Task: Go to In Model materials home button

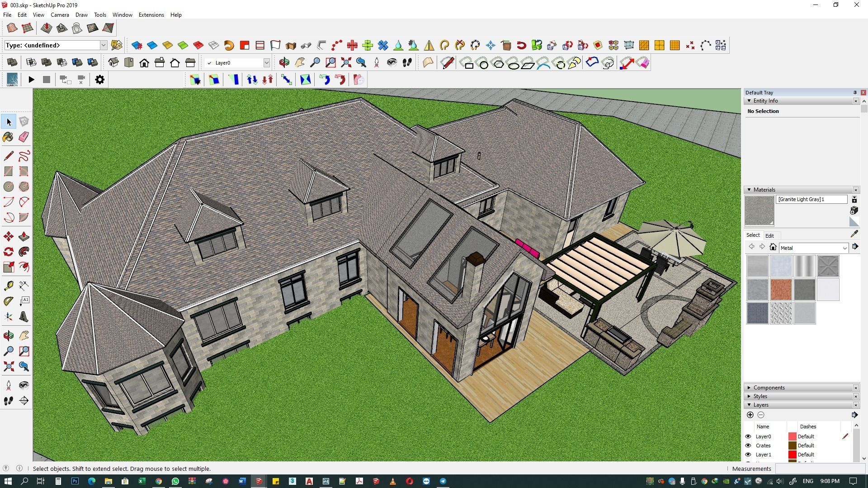Action: tap(773, 247)
